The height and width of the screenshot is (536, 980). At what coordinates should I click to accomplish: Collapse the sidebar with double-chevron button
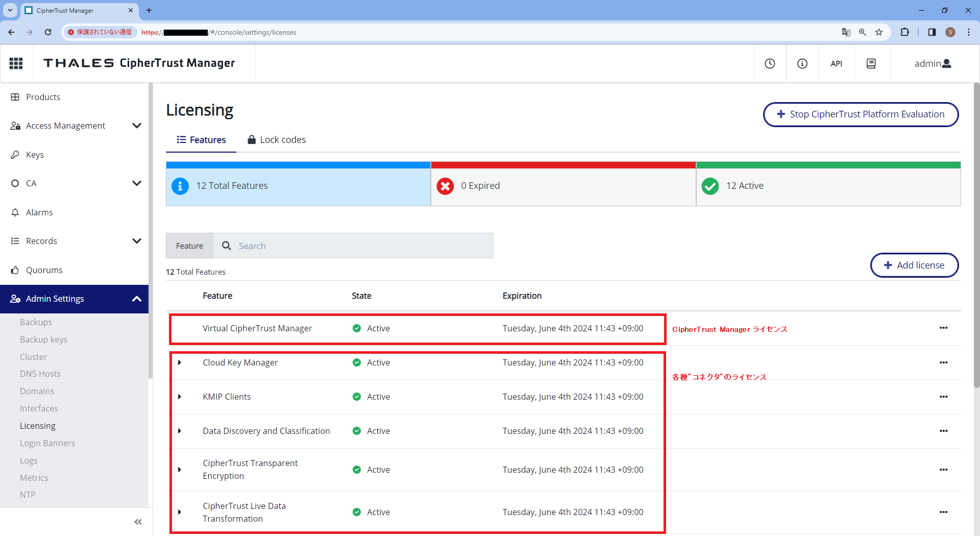click(137, 522)
